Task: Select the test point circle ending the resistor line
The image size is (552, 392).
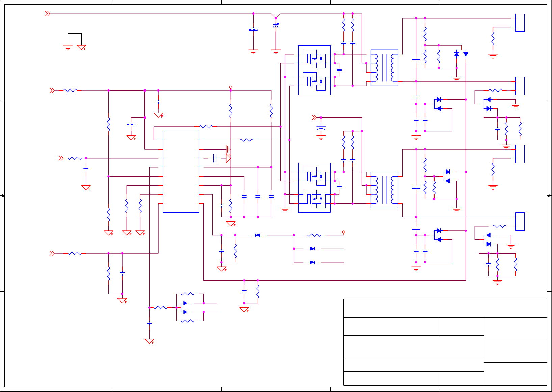Action: (x=344, y=232)
